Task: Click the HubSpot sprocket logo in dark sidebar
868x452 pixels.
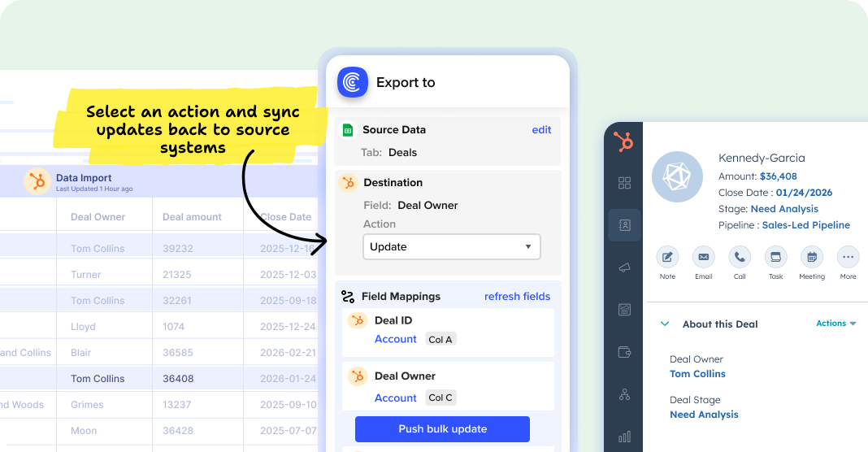Action: (x=624, y=141)
